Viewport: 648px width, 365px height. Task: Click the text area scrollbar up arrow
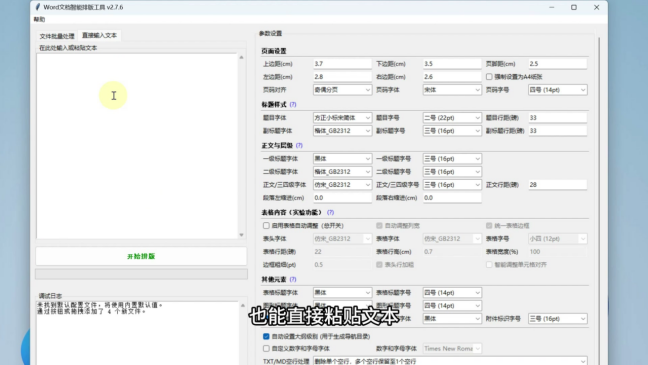pos(241,57)
